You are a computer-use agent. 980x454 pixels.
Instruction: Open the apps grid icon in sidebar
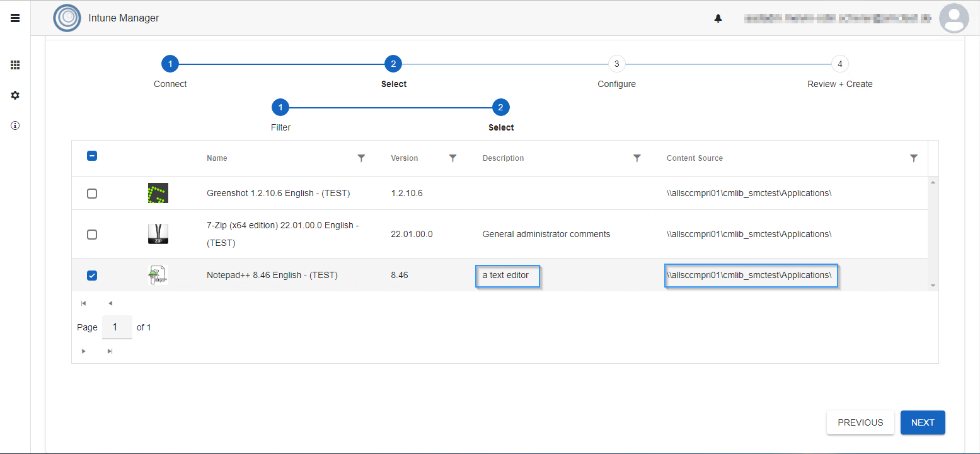[15, 65]
